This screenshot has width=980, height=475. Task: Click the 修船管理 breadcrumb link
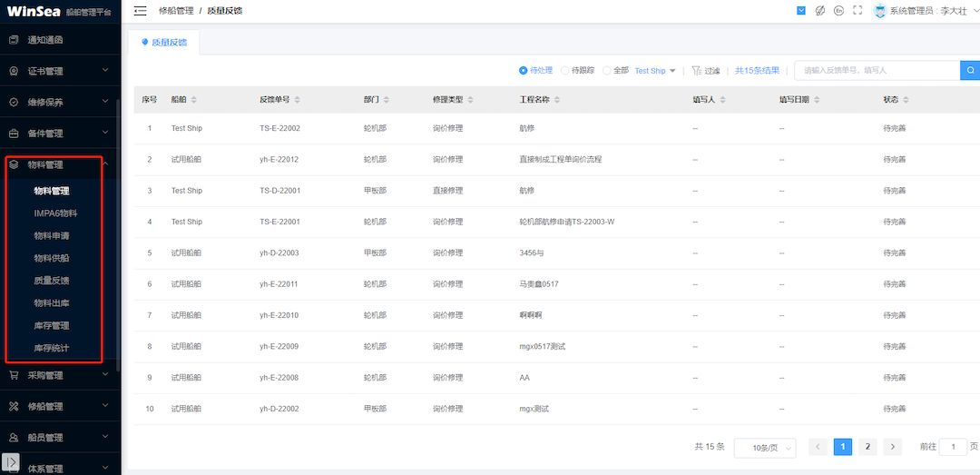click(x=176, y=11)
